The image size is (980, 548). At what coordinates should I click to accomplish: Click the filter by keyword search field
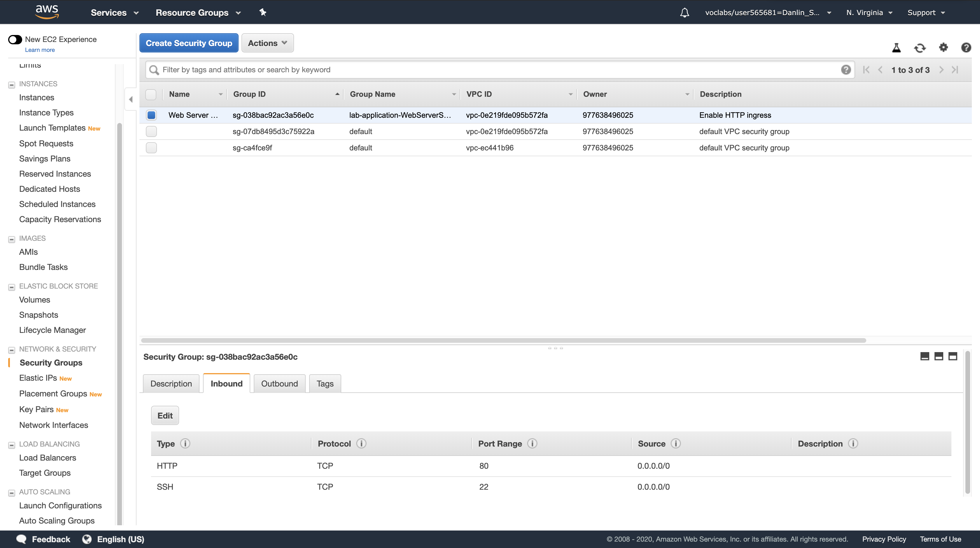(x=495, y=70)
